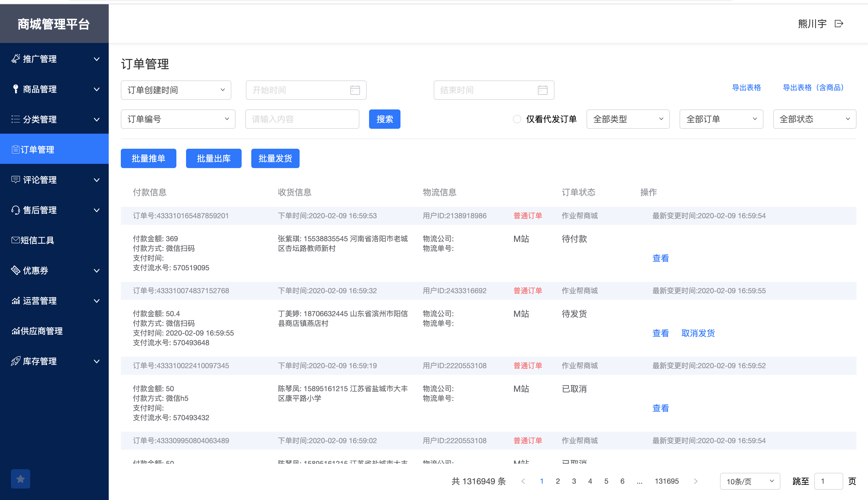868x500 pixels.
Task: Click the 供应商管理 chart icon
Action: (x=15, y=331)
